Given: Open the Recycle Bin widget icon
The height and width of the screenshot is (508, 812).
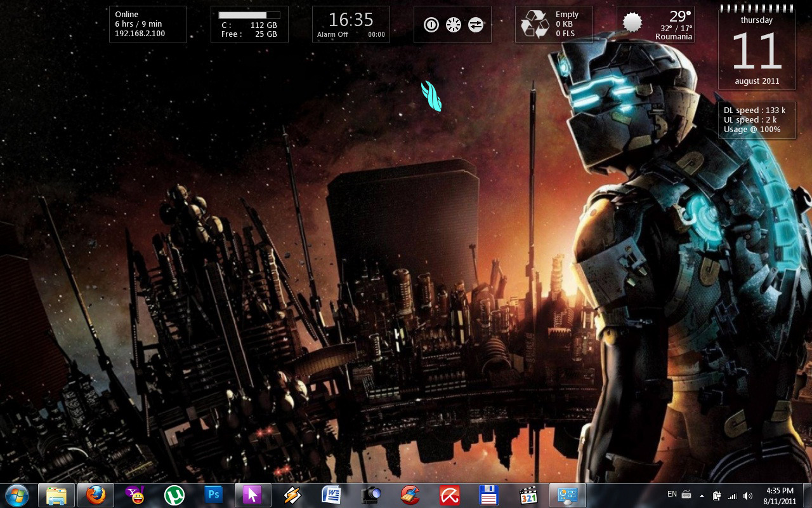Looking at the screenshot, I should point(535,24).
